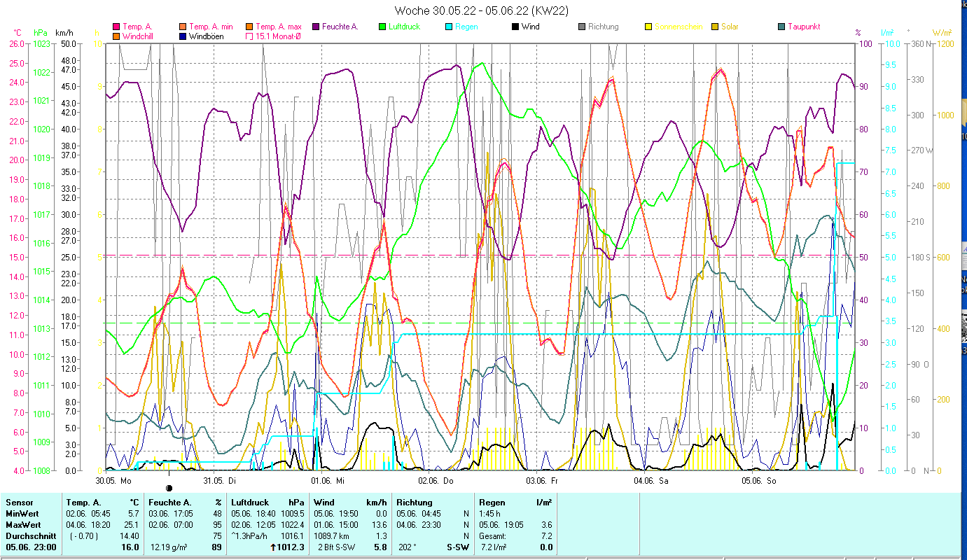967x560 pixels.
Task: Click the current temperature value 16.0
Action: coord(130,547)
